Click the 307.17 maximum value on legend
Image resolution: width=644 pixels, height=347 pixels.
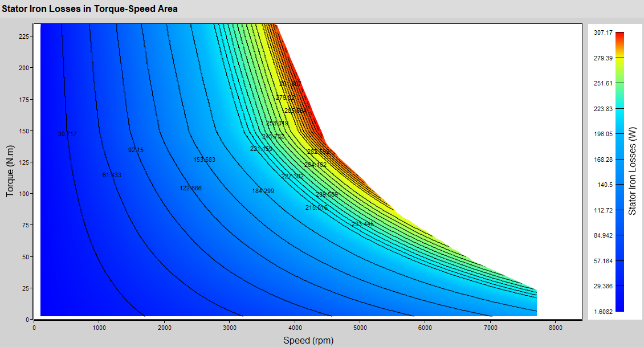point(603,33)
